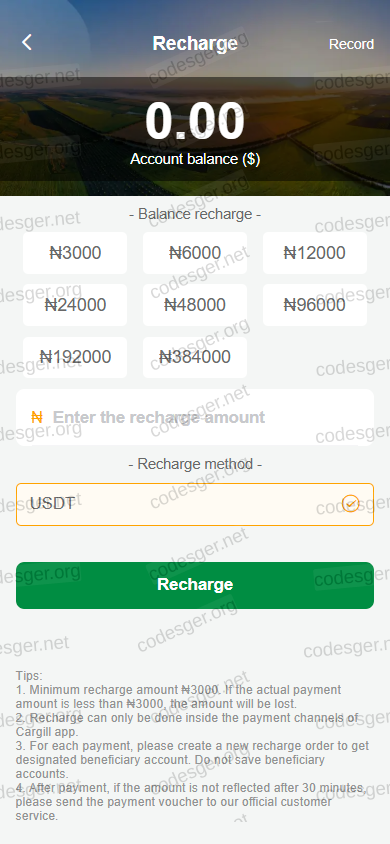The width and height of the screenshot is (390, 844).
Task: Pick the ₦384000 recharge option
Action: coord(195,357)
